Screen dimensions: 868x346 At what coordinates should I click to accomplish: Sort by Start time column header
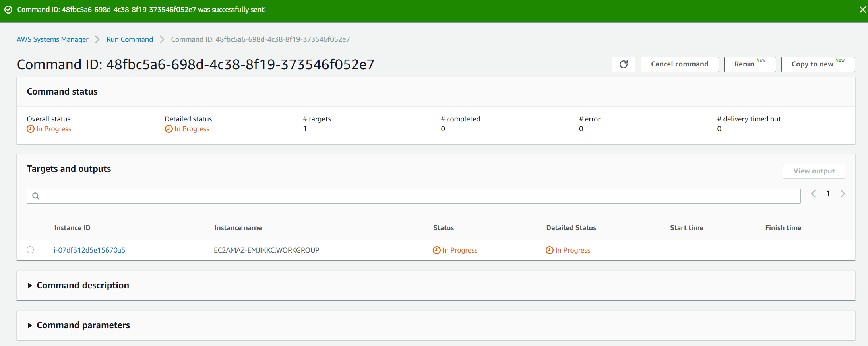tap(687, 228)
